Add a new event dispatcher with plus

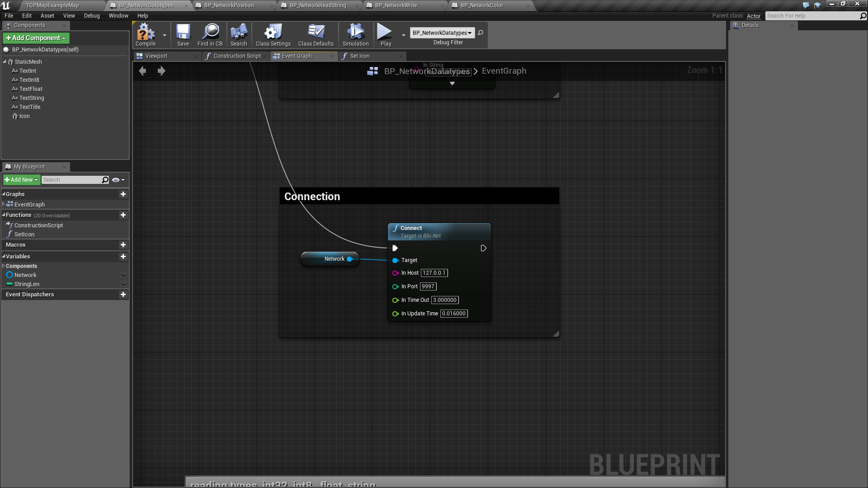point(123,294)
